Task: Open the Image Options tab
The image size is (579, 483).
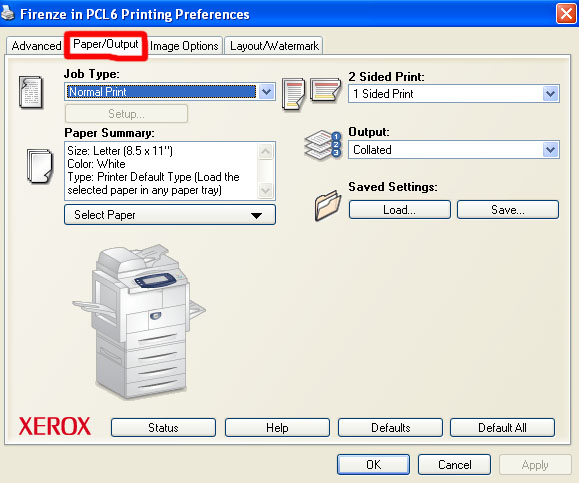Action: point(184,46)
